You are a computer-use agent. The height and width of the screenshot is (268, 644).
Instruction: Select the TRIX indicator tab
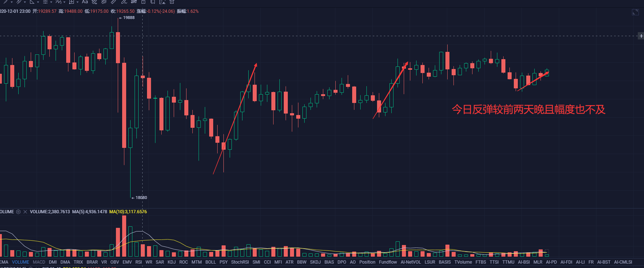point(78,262)
